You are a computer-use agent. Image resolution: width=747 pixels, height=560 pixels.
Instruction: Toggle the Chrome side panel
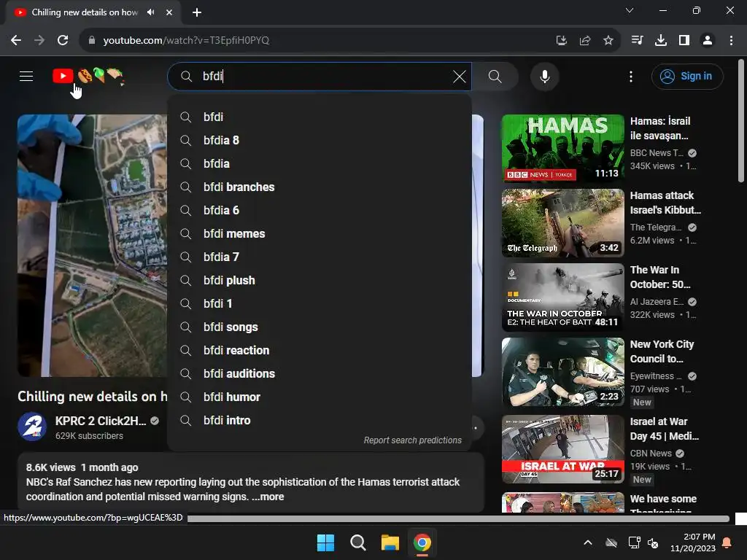684,41
